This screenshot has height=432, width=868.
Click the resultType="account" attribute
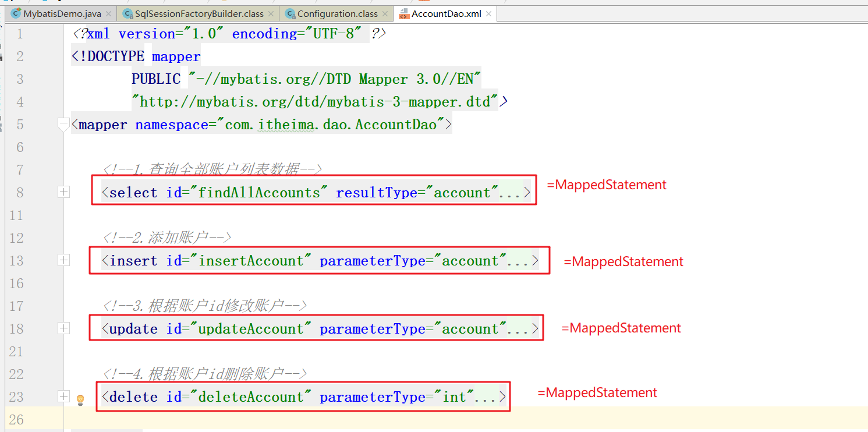[417, 193]
